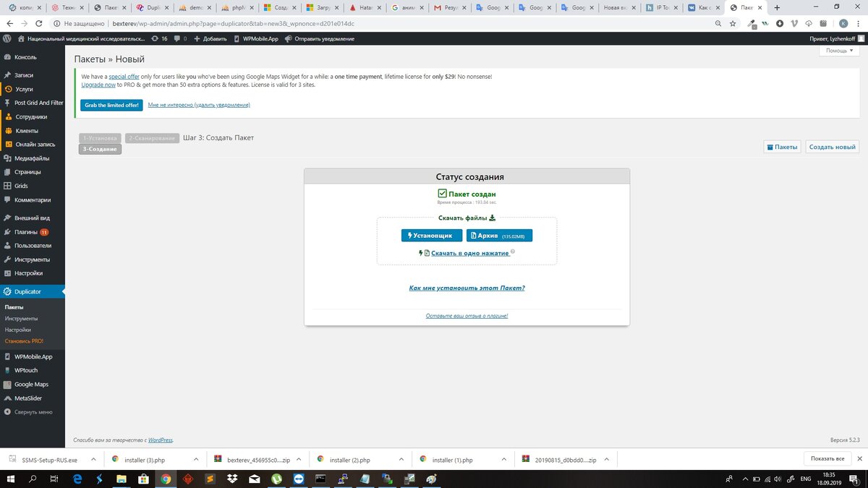The width and height of the screenshot is (868, 488).
Task: Open the comments bubble in admin bar
Action: [x=180, y=38]
